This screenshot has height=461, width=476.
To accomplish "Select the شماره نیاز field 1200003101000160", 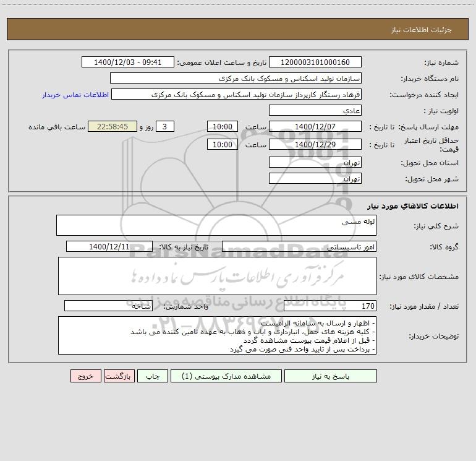I will [x=315, y=62].
